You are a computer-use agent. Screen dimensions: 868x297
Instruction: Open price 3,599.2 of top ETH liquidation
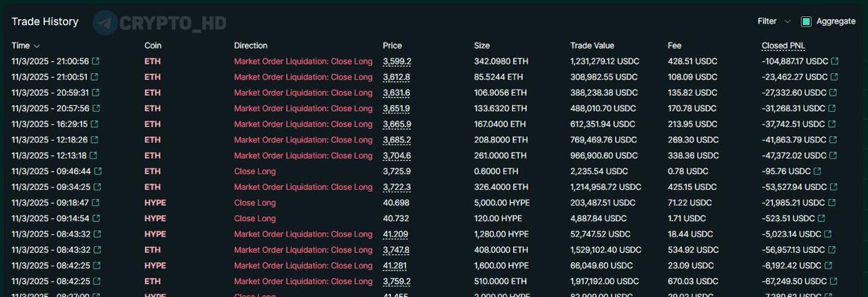pos(397,62)
